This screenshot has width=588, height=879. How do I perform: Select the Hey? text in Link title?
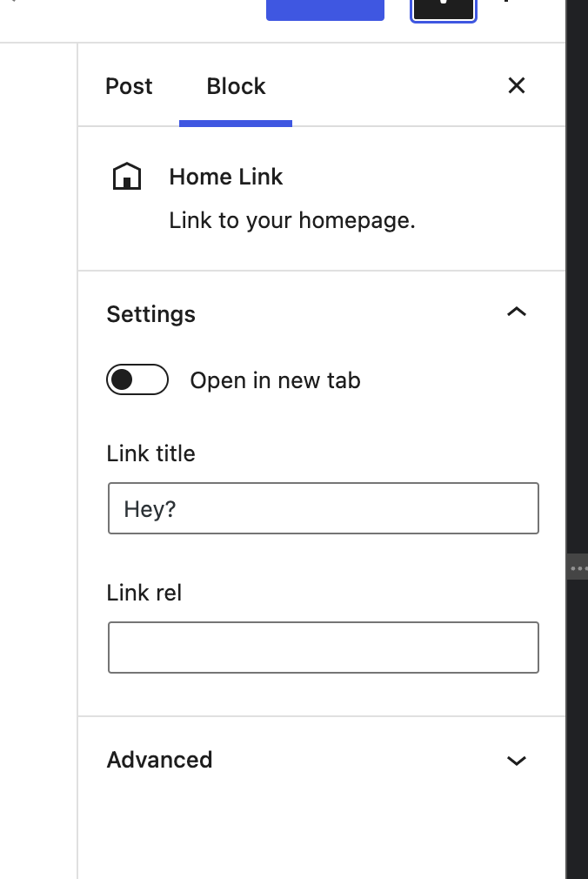click(149, 508)
